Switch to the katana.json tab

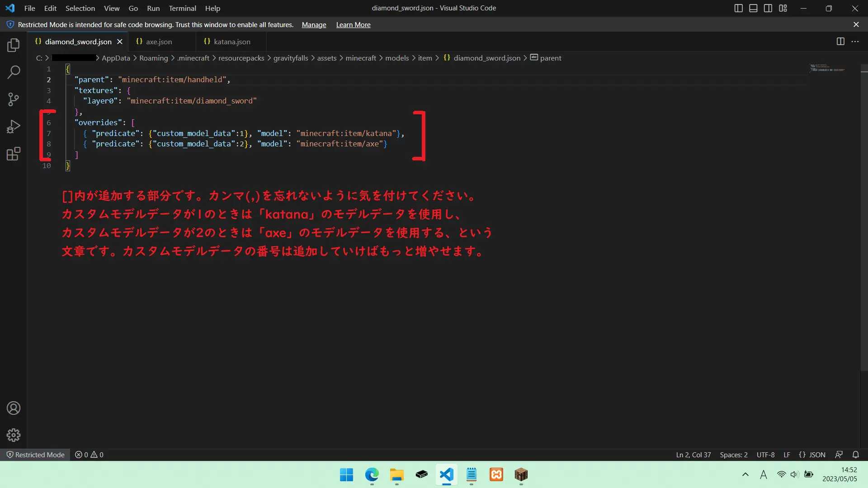click(231, 42)
